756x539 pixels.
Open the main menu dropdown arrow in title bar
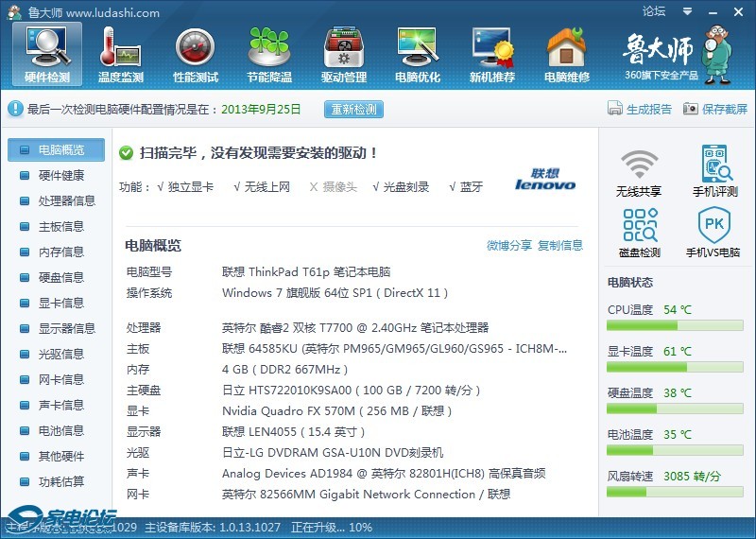click(685, 11)
